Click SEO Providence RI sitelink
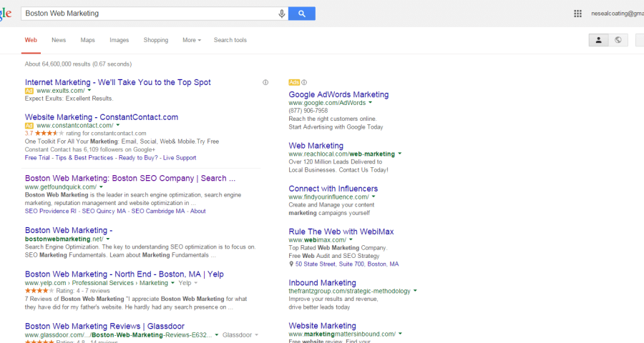 [x=51, y=212]
